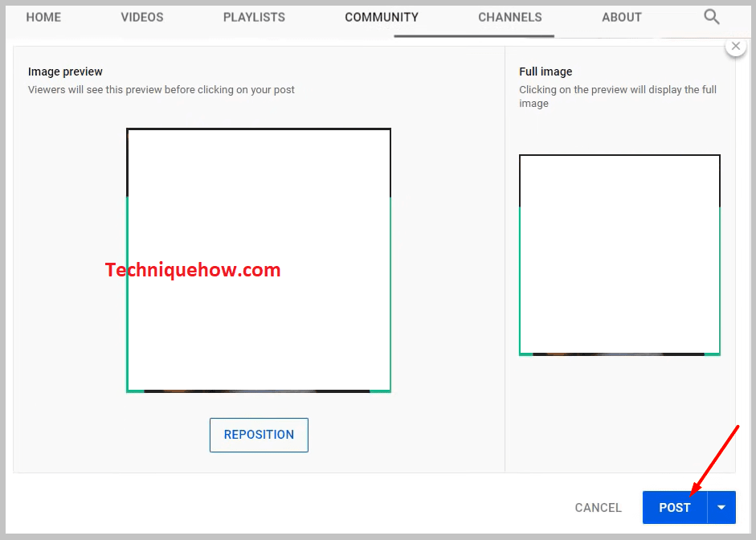Click the Image preview thumbnail
The width and height of the screenshot is (756, 540).
259,260
